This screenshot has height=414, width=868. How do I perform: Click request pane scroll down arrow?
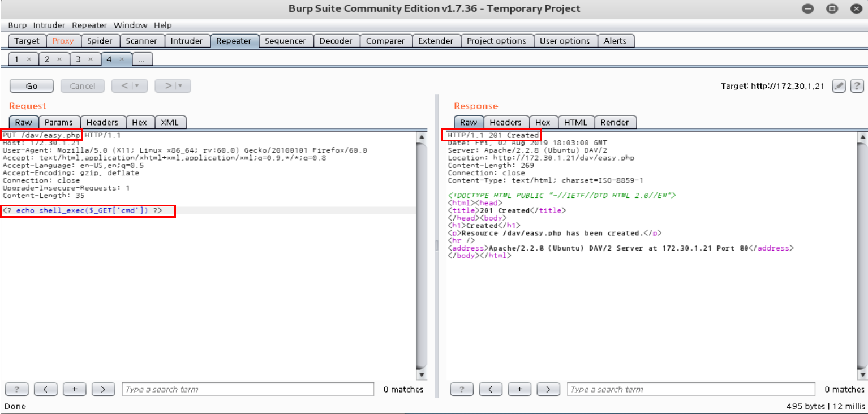pos(422,376)
